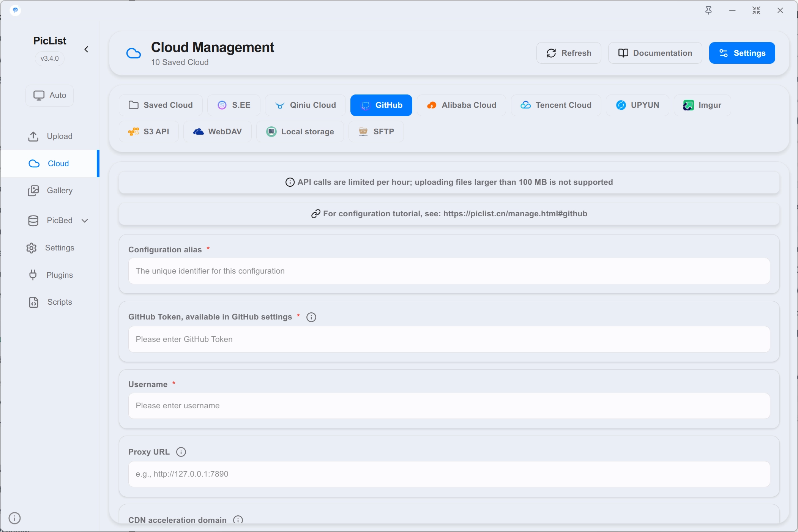Click the Configuration alias input field
This screenshot has height=532, width=798.
[449, 271]
